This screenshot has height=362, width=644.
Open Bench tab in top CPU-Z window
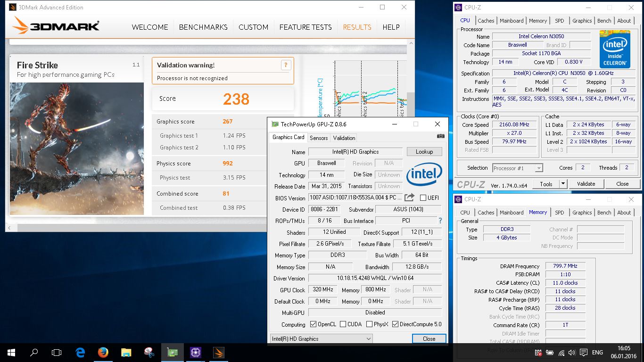[x=604, y=21]
